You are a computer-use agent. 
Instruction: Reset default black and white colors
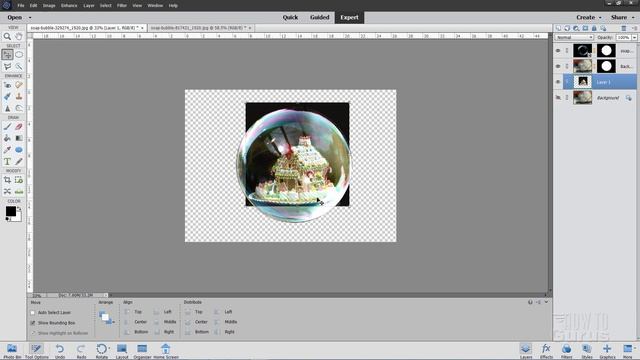tap(8, 219)
